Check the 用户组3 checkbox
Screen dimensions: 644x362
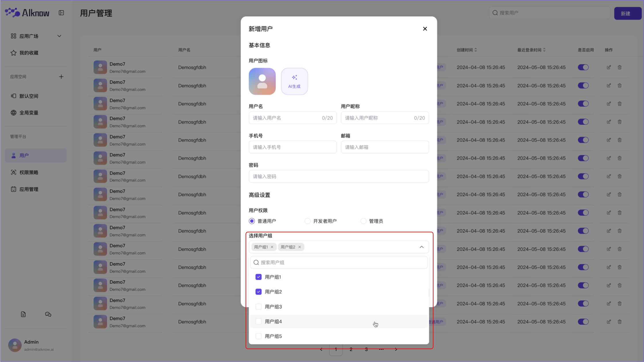[x=258, y=307]
